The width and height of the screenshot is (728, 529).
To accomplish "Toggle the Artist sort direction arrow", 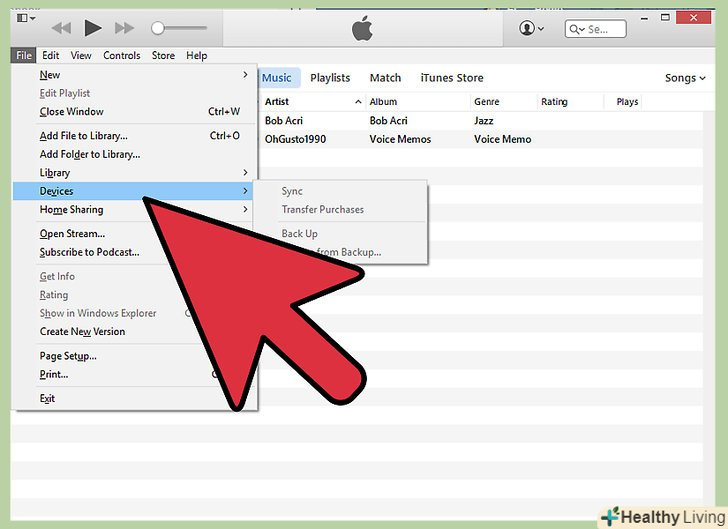I will tap(358, 102).
